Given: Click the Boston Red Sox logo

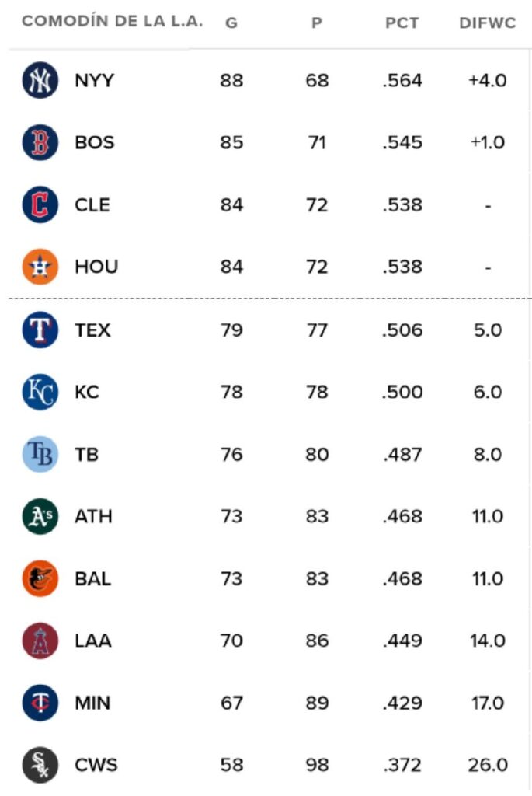Looking at the screenshot, I should (40, 143).
